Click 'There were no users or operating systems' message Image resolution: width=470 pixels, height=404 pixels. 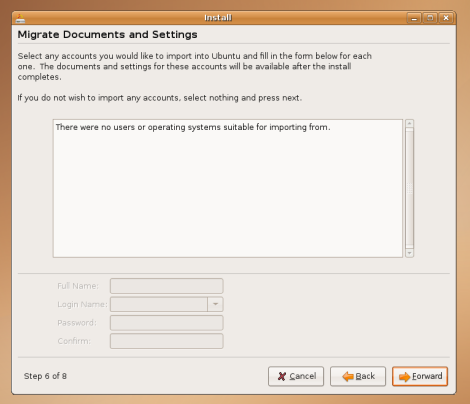click(x=193, y=127)
